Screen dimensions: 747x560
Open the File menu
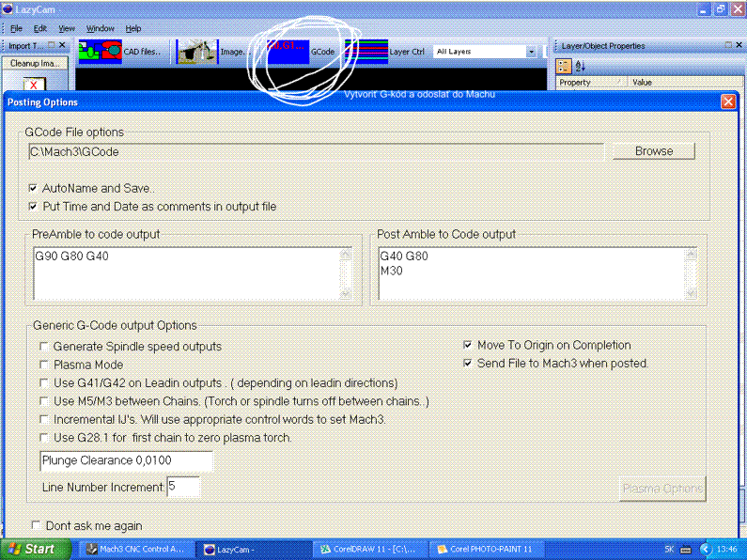click(x=16, y=28)
